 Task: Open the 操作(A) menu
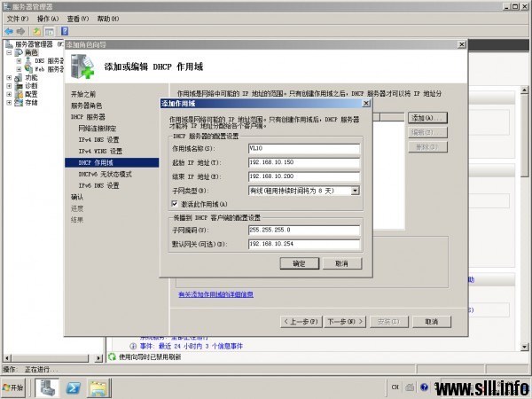pos(48,18)
